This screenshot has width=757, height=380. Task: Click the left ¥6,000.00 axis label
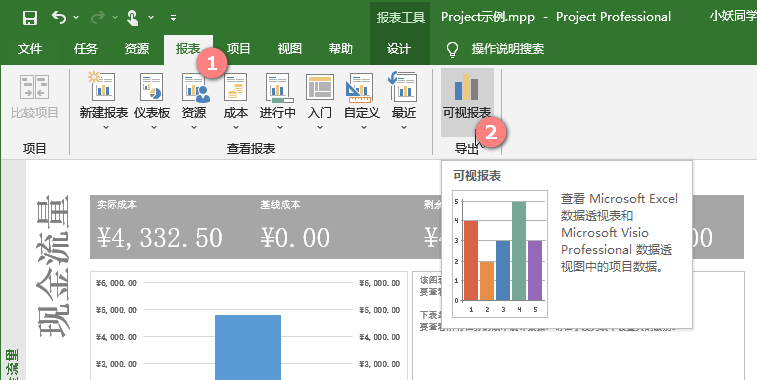click(x=116, y=283)
